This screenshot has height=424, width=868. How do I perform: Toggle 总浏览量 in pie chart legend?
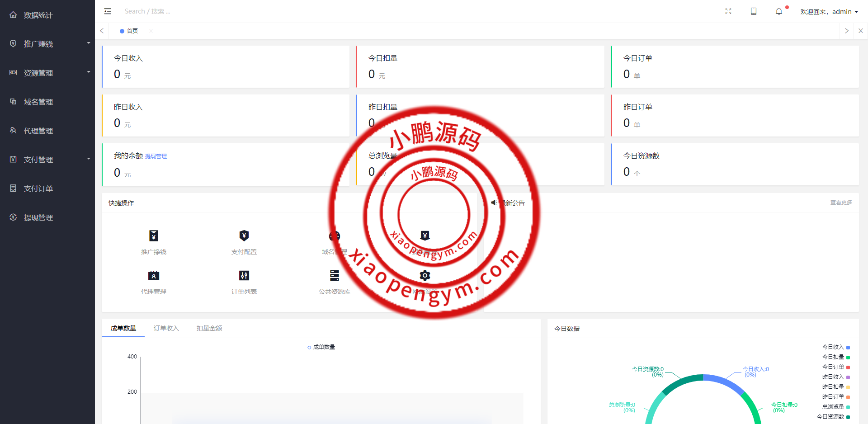[x=836, y=407]
